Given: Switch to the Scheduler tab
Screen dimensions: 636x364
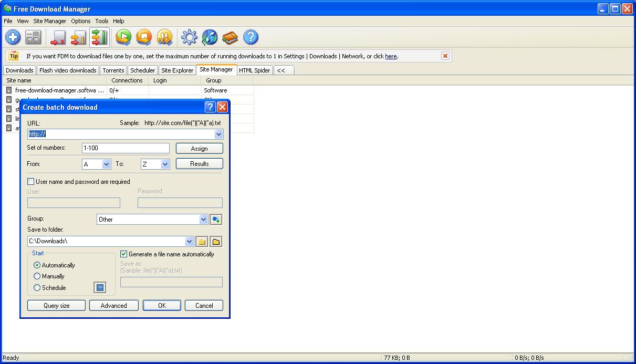Looking at the screenshot, I should (142, 70).
